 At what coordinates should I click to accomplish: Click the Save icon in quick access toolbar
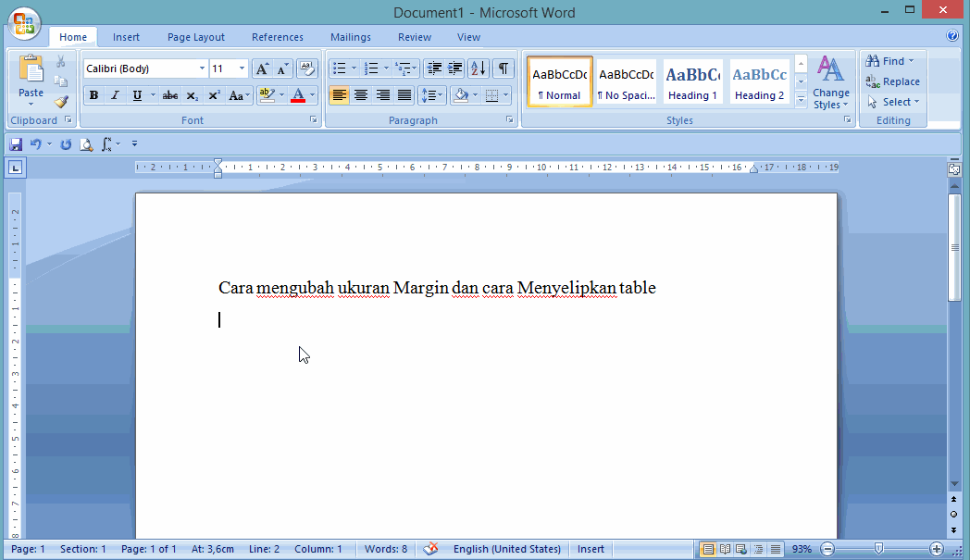(x=16, y=144)
